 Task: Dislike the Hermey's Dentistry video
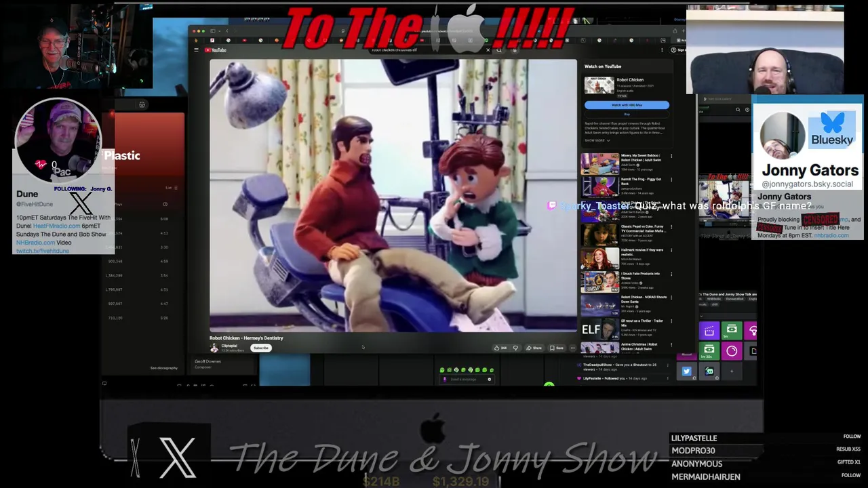pos(515,348)
